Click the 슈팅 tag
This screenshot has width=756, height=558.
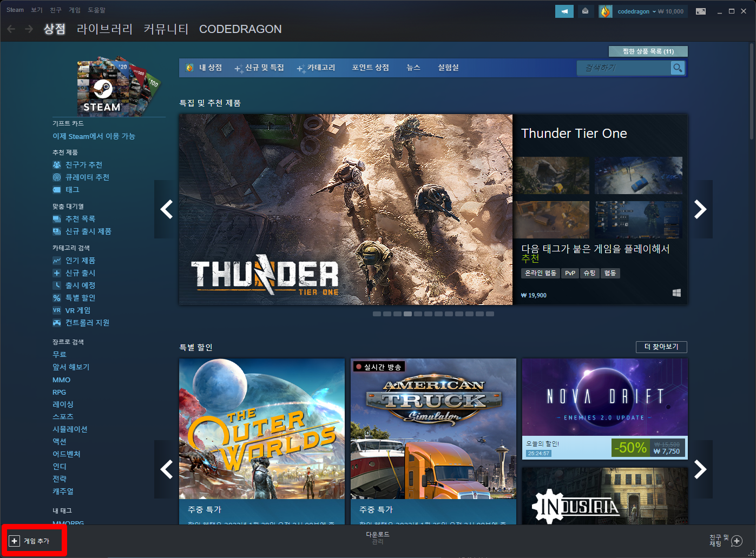pyautogui.click(x=589, y=273)
